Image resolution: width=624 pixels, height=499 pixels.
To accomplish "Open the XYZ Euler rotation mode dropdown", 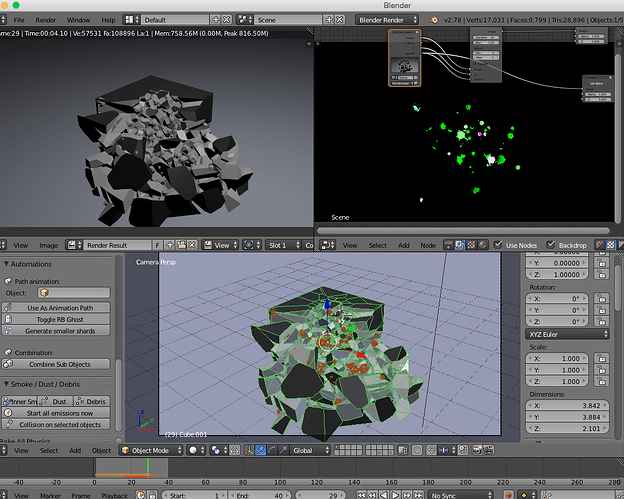I will (567, 334).
